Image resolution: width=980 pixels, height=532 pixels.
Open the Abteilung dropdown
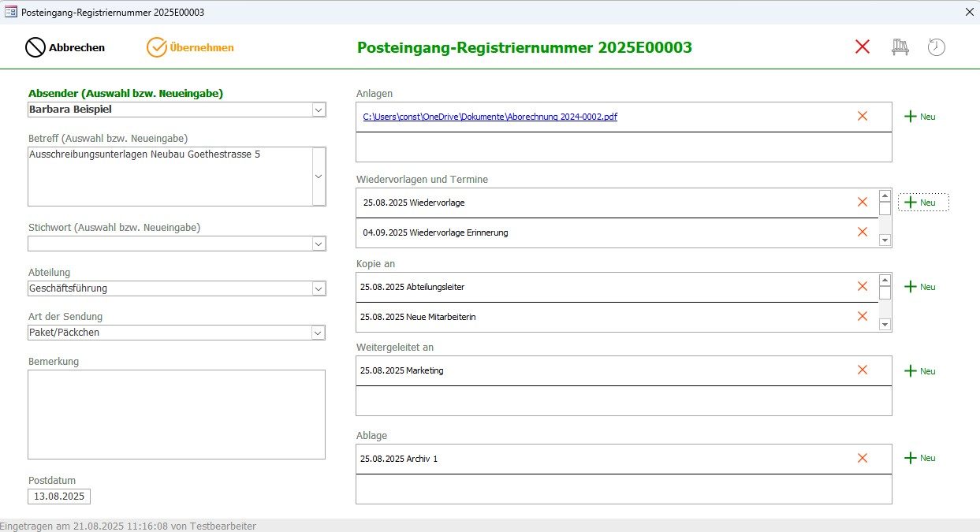click(319, 288)
